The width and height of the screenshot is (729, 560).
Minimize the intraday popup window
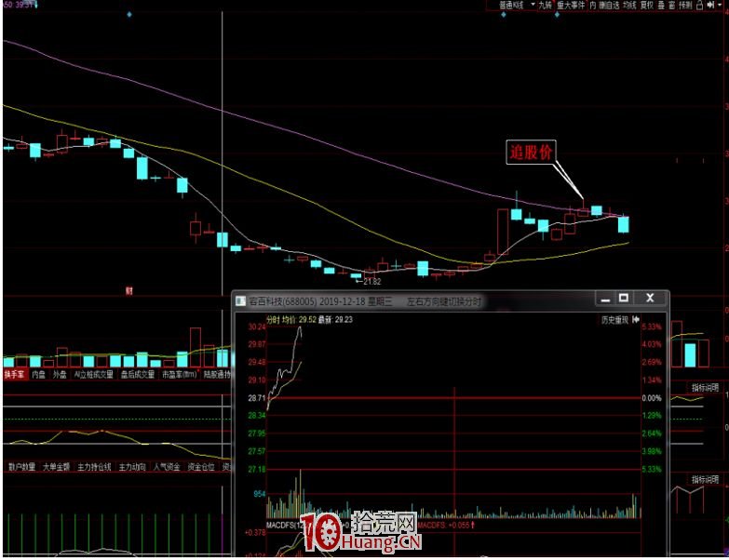coord(605,298)
